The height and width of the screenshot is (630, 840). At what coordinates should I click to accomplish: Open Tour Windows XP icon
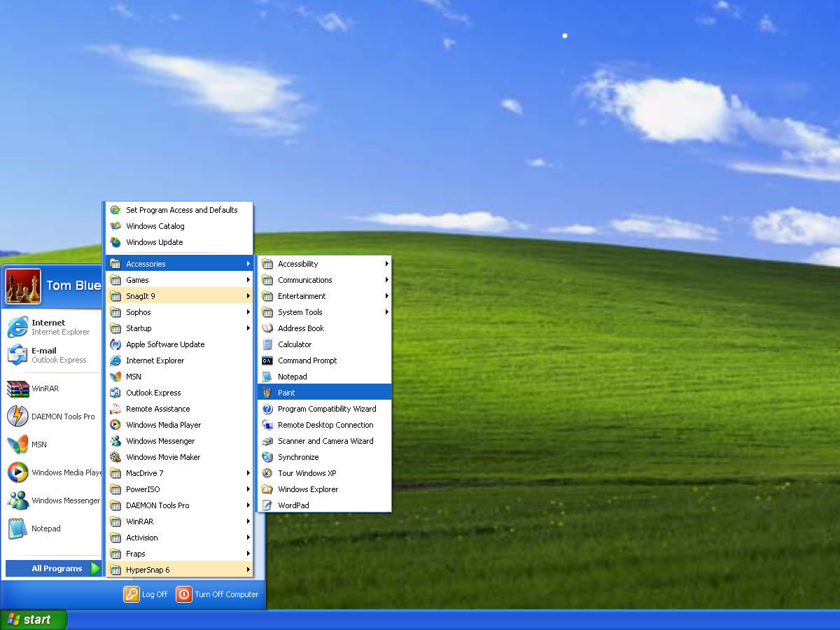pyautogui.click(x=267, y=473)
